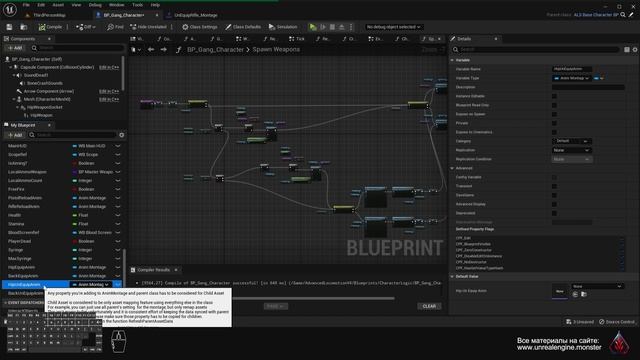This screenshot has height=360, width=640.
Task: Collapse the Advanced section in Details
Action: coord(452,168)
